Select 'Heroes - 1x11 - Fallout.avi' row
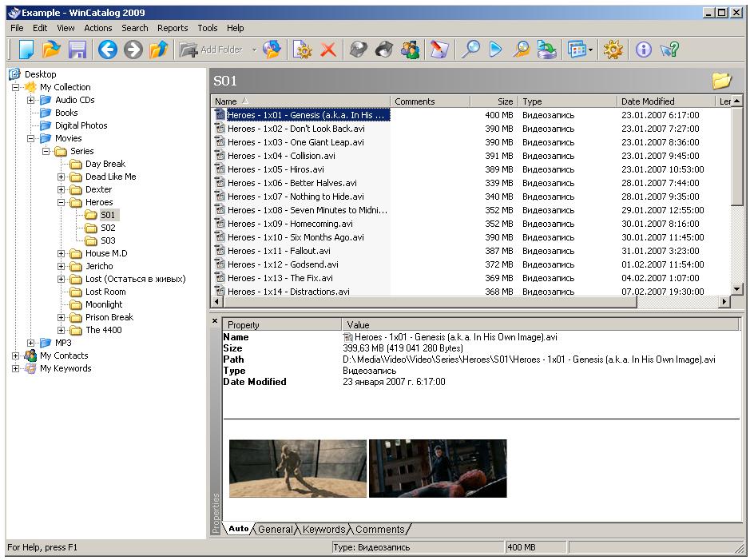Screen dimensions: 750x560 (x=471, y=251)
